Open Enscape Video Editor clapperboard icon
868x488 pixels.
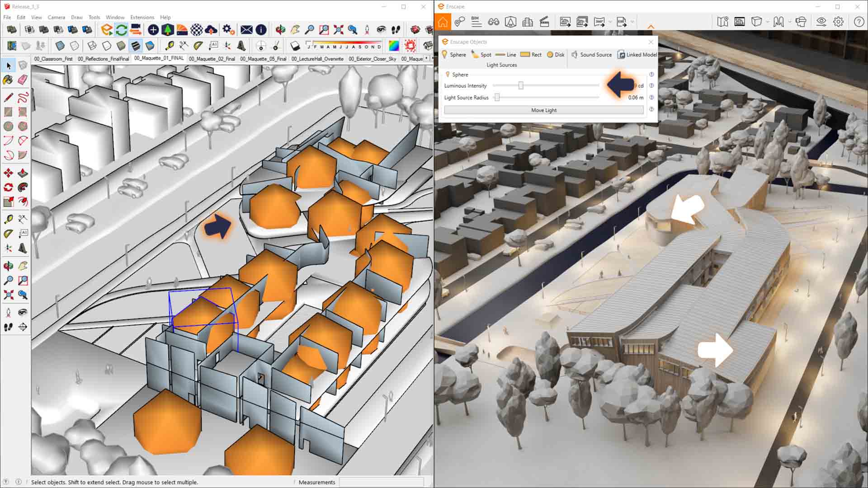coord(544,22)
